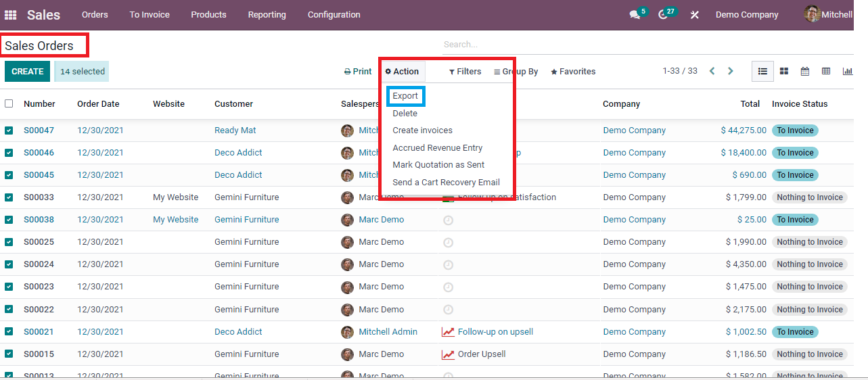This screenshot has height=380, width=868.
Task: Uncheck the S00033 order row checkbox
Action: point(9,197)
